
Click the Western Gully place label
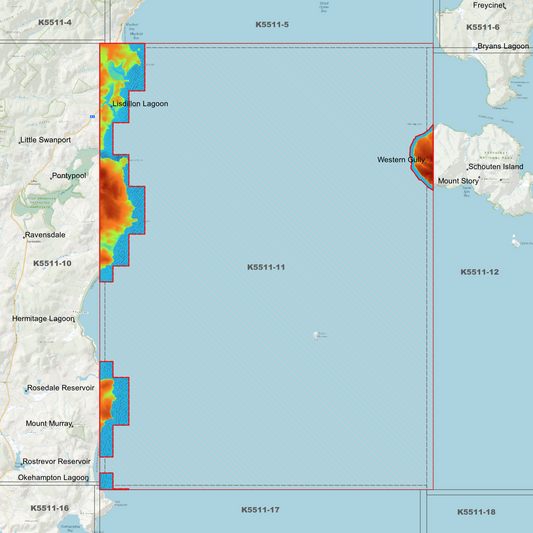tap(401, 160)
